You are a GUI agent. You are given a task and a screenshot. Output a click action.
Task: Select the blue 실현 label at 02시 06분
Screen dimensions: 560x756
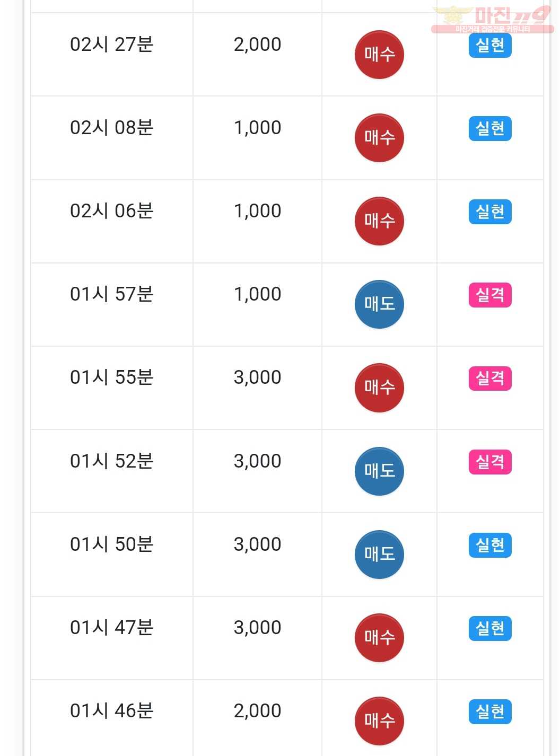point(490,212)
